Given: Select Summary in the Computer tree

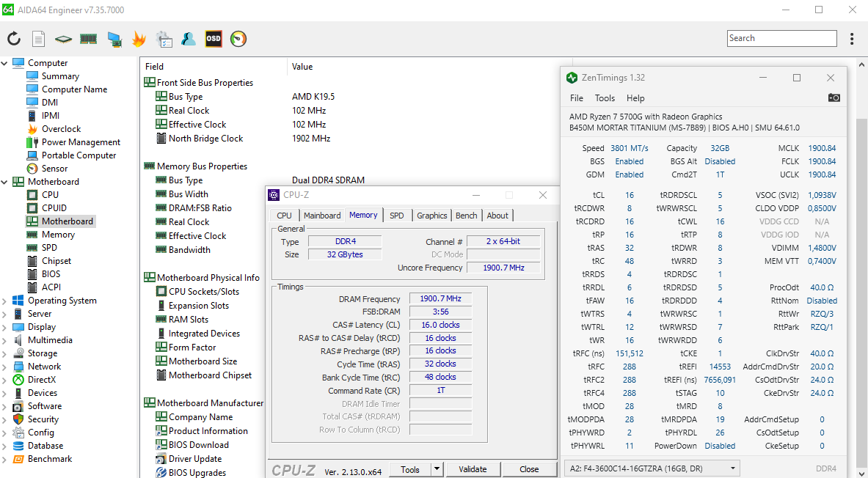Looking at the screenshot, I should [60, 76].
